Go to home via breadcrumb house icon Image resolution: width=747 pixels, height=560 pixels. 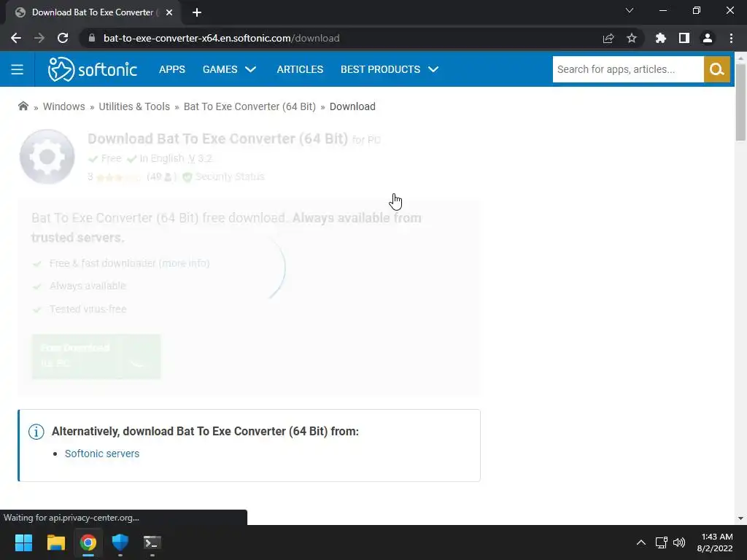click(23, 106)
